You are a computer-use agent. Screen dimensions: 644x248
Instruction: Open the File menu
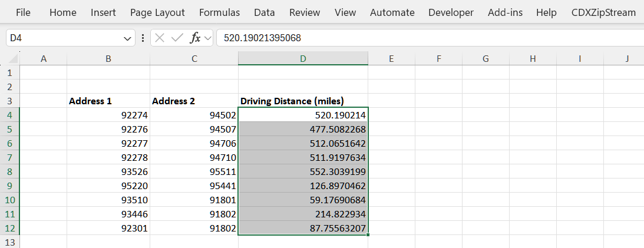click(x=23, y=12)
